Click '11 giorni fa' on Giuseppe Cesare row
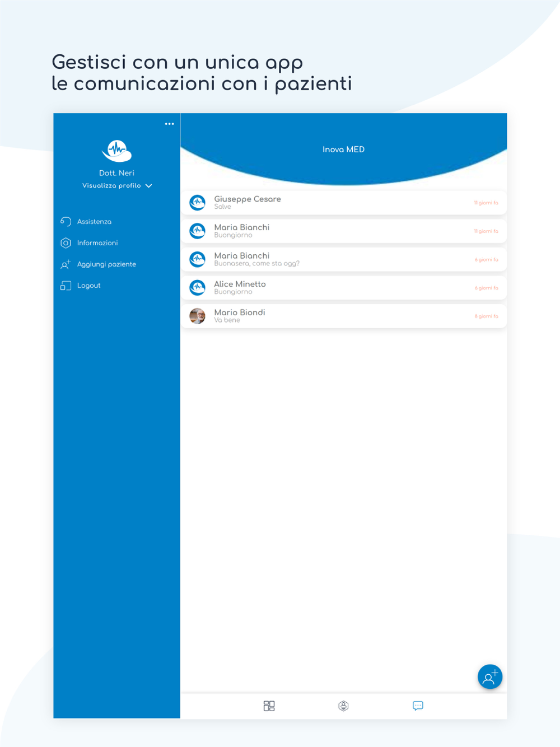This screenshot has height=747, width=560. point(486,203)
